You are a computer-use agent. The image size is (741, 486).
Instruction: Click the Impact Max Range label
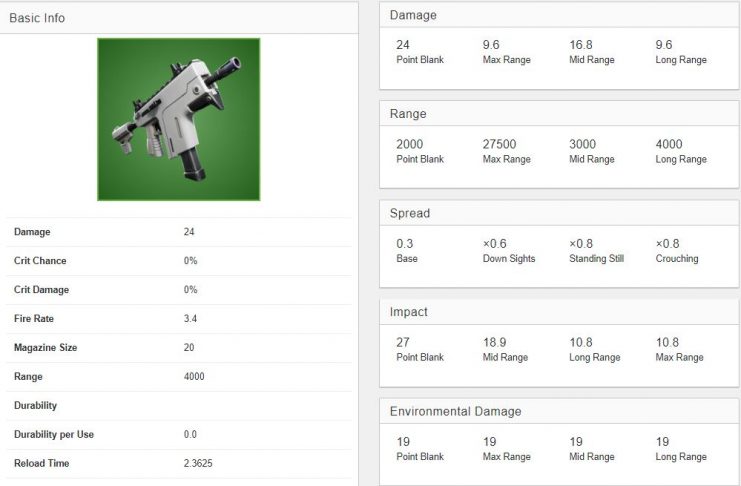[x=679, y=357]
